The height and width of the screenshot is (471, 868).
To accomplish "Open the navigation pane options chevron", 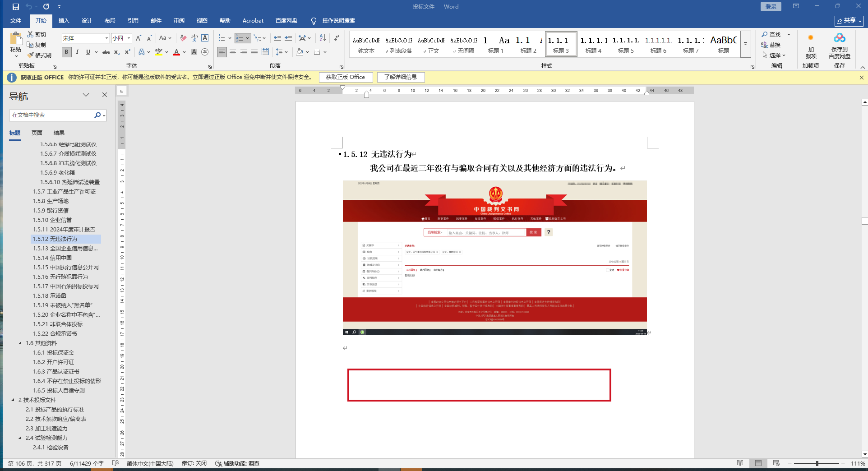I will (86, 95).
